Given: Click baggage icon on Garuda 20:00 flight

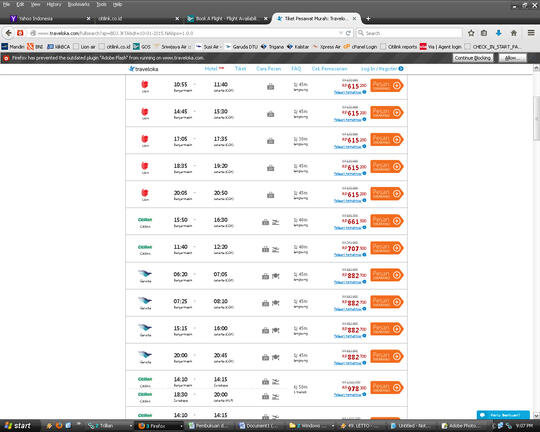Looking at the screenshot, I should 265,358.
